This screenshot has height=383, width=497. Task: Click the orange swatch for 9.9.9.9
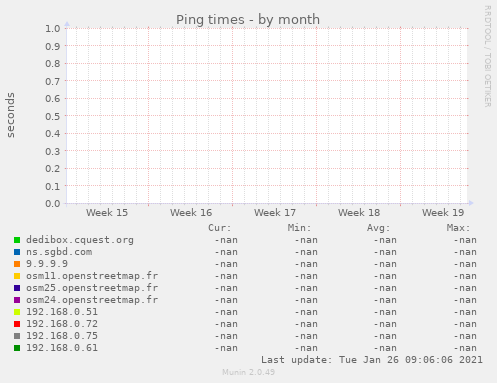click(x=17, y=264)
